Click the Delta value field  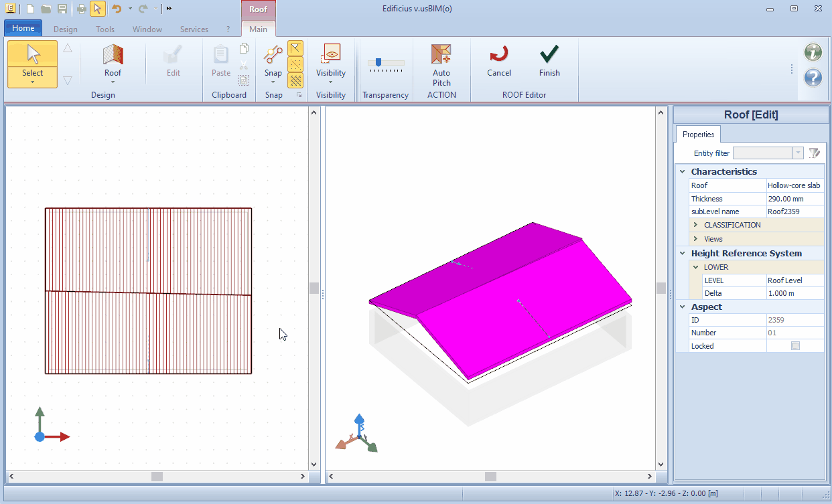pos(794,293)
